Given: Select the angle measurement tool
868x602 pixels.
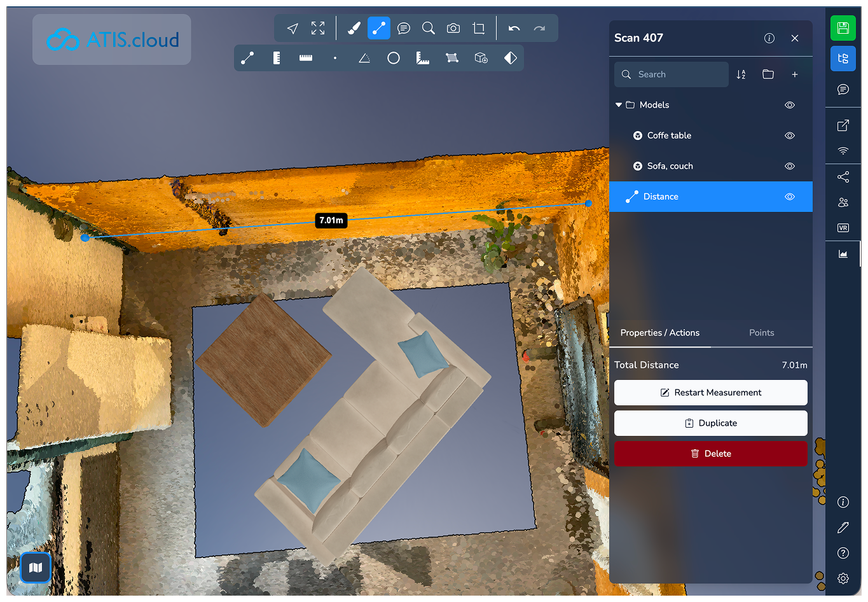Looking at the screenshot, I should (364, 58).
